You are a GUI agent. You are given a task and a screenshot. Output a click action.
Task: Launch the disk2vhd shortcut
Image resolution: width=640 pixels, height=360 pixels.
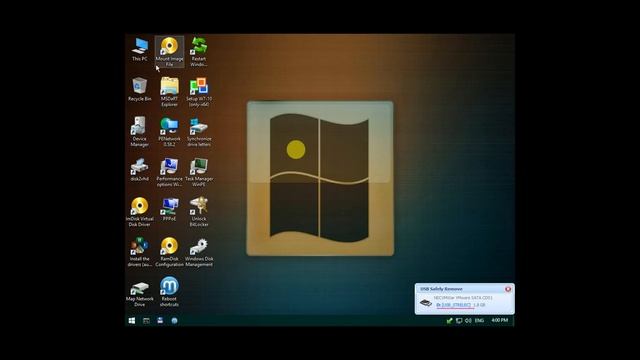(140, 169)
